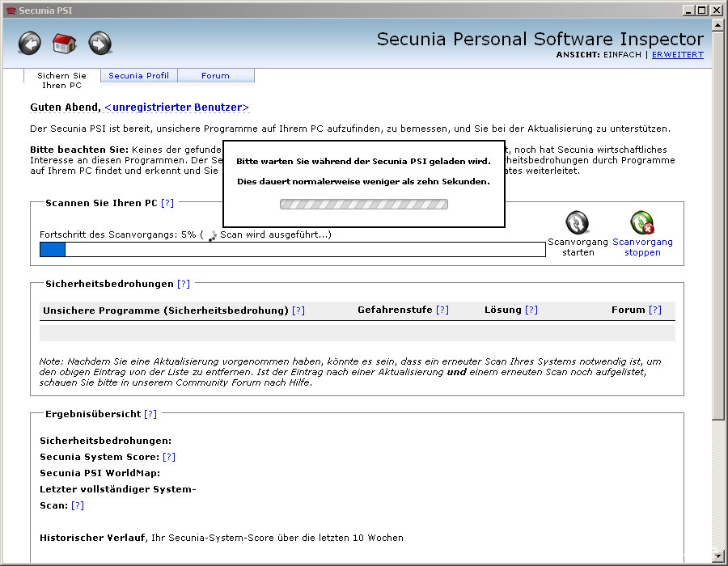Open help for Letzter vollständiger System-Scan
The image size is (728, 566).
coord(78,505)
